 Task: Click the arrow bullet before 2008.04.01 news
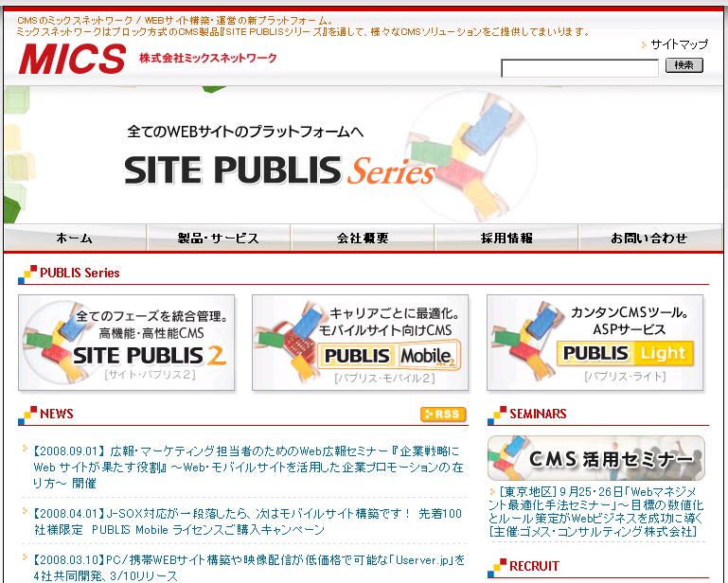25,511
